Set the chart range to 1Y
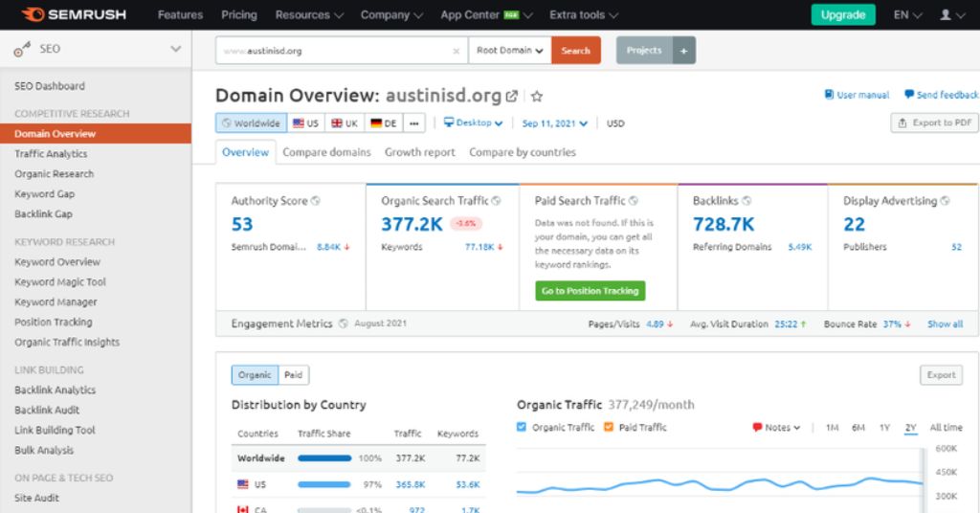Viewport: 980px width, 513px height. pyautogui.click(x=884, y=428)
